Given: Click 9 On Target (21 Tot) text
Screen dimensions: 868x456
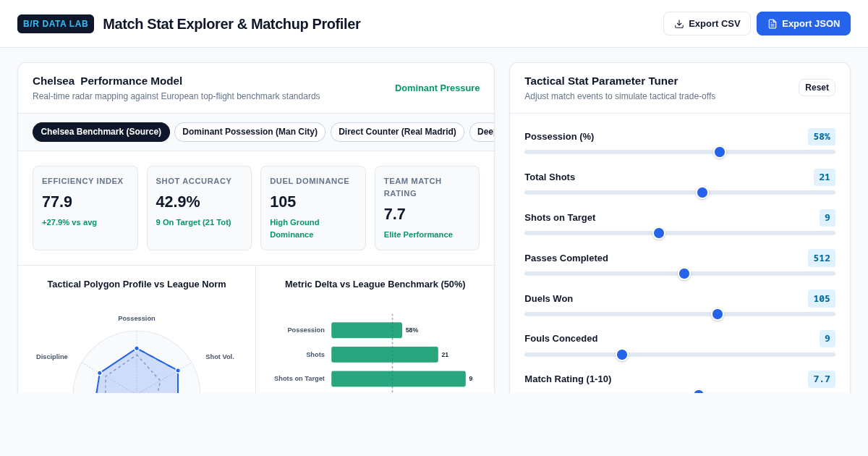Looking at the screenshot, I should point(194,222).
